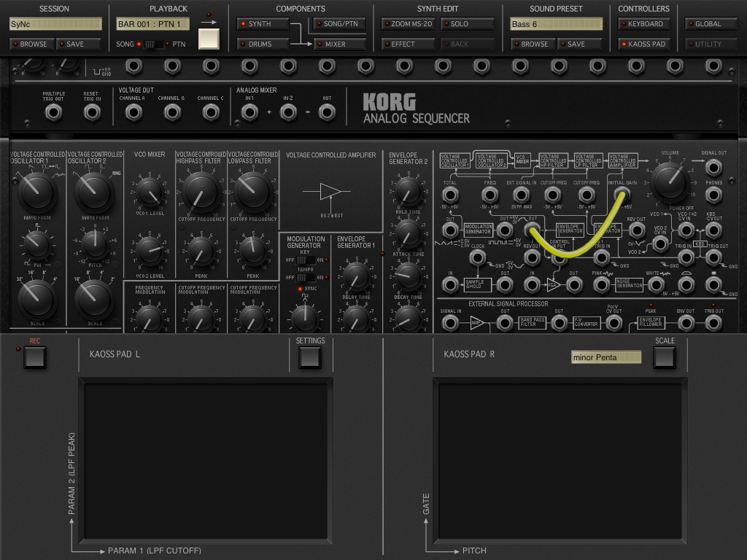Image resolution: width=747 pixels, height=560 pixels.
Task: Enable SOLO in Synth Edit
Action: (467, 24)
